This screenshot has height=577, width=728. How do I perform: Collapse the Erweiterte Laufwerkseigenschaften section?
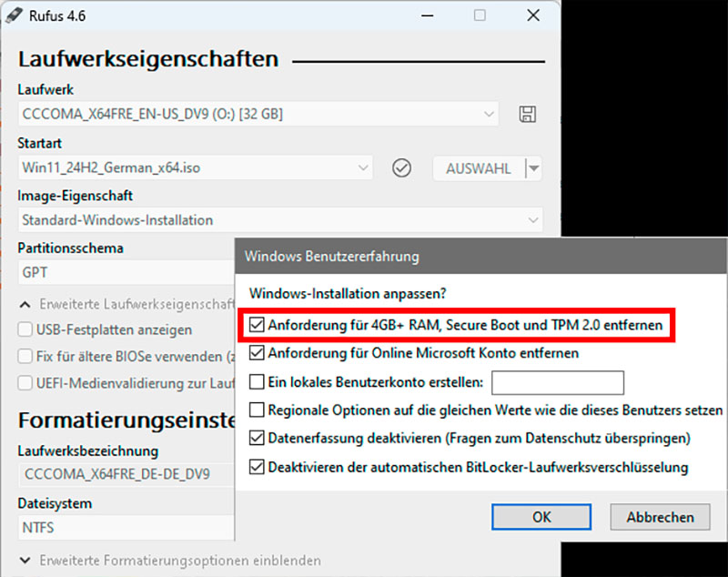24,305
